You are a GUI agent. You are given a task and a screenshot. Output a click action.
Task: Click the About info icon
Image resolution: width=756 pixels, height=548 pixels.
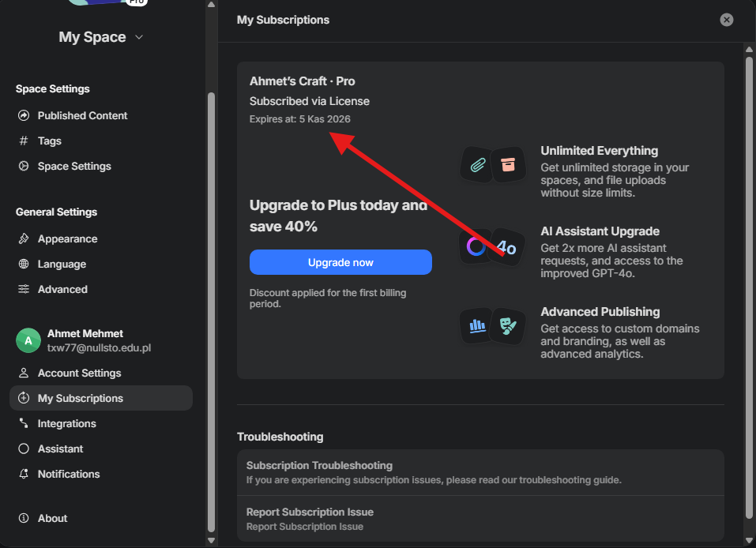[24, 518]
